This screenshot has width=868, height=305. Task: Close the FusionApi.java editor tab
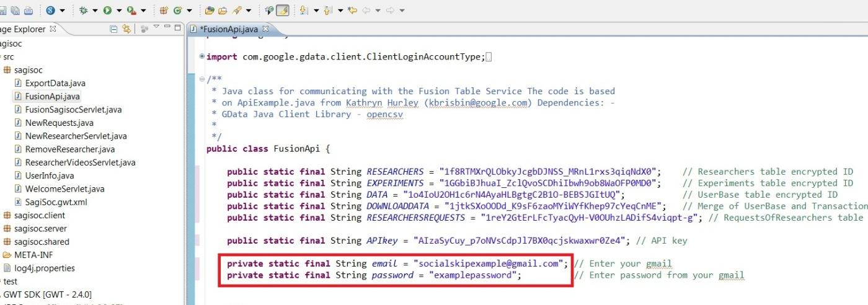[265, 29]
